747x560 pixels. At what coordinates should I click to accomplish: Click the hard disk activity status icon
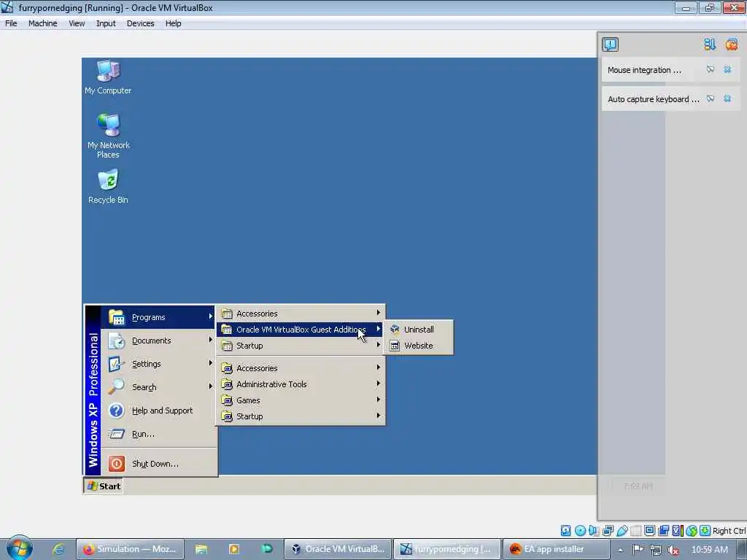pos(565,531)
